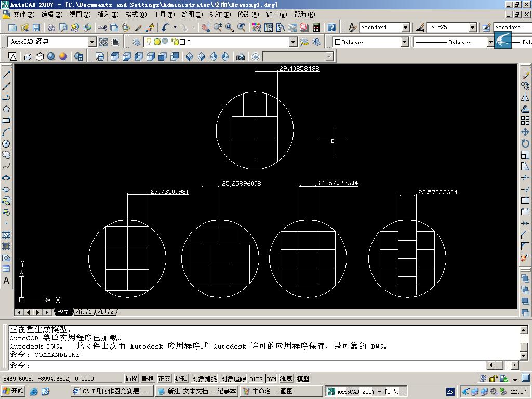Toggle 对象追踪 object snap tracking button
This screenshot has width=532, height=399.
233,379
